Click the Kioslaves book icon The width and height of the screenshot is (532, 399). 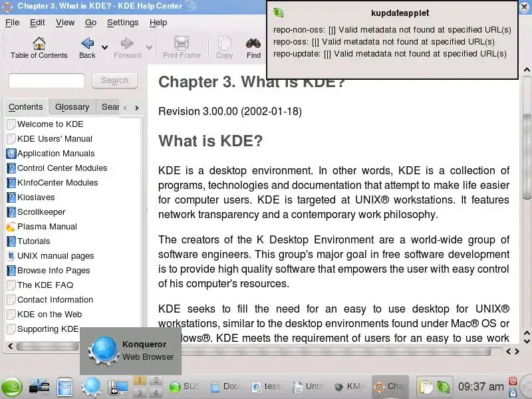[x=11, y=197]
